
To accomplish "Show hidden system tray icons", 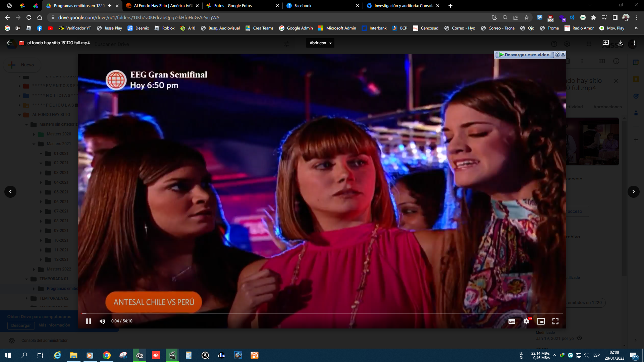I will [x=554, y=355].
